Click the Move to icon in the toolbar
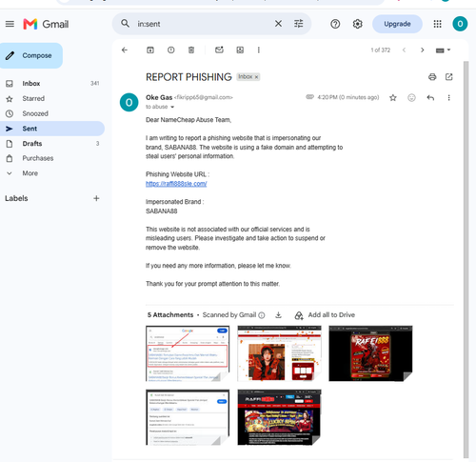 [240, 50]
